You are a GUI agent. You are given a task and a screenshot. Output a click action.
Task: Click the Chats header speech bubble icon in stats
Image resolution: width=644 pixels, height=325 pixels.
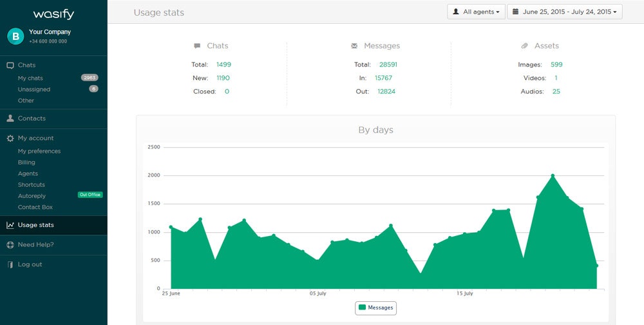(197, 46)
